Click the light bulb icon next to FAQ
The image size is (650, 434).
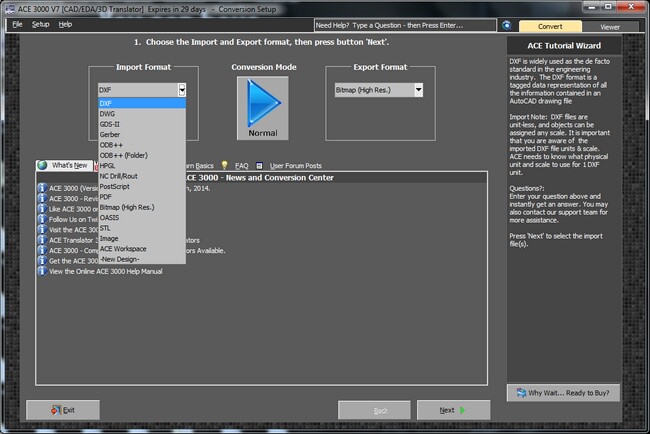(224, 165)
